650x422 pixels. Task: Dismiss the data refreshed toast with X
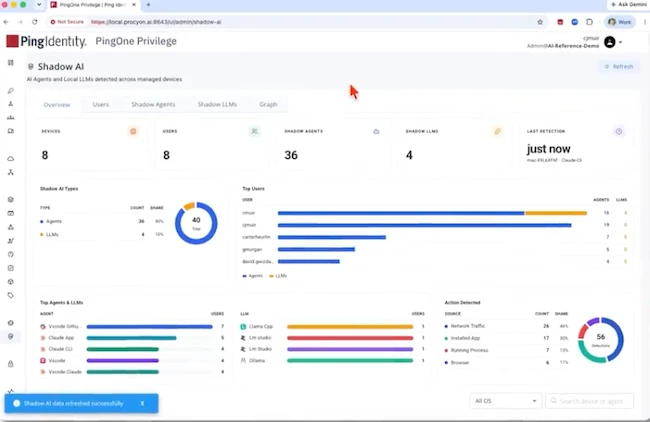pos(142,403)
